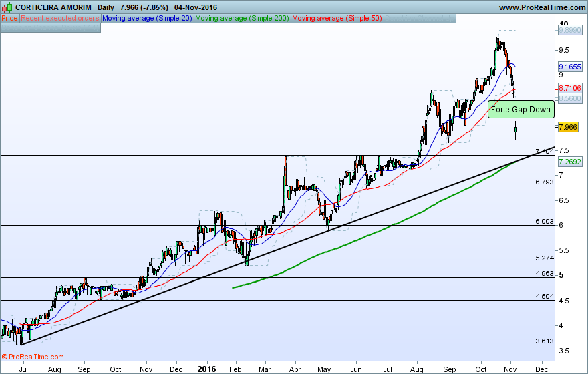Click the 5.274 horizontal level label
The height and width of the screenshot is (374, 588).
coord(545,258)
